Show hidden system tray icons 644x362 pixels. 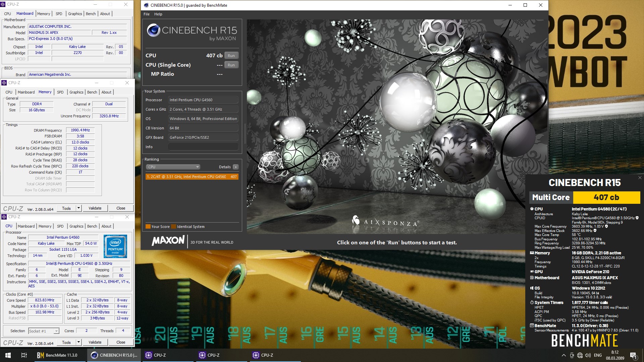pyautogui.click(x=563, y=355)
